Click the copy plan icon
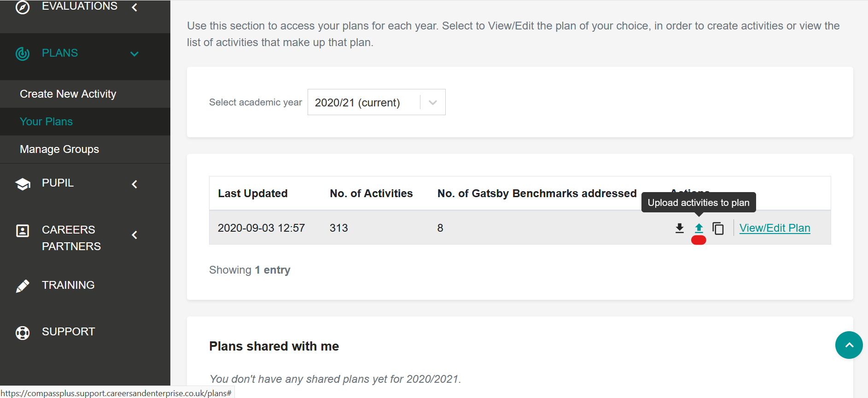The image size is (868, 398). click(x=718, y=228)
